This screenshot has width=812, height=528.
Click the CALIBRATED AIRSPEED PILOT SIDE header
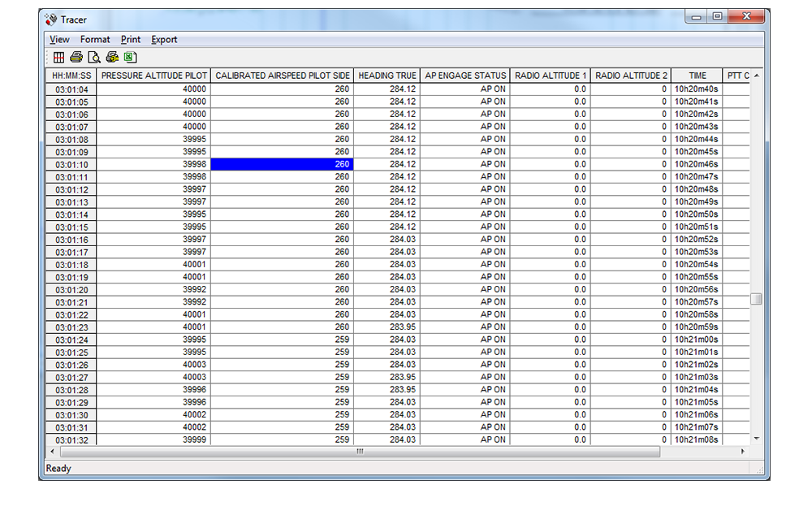pos(283,76)
